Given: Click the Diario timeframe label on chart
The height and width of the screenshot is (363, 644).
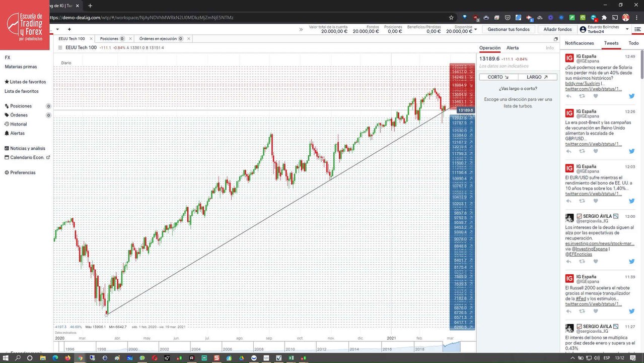Looking at the screenshot, I should [66, 63].
